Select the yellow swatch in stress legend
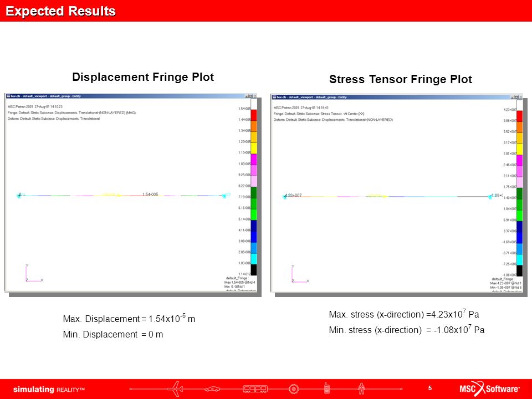The width and height of the screenshot is (532, 399). pyautogui.click(x=519, y=149)
